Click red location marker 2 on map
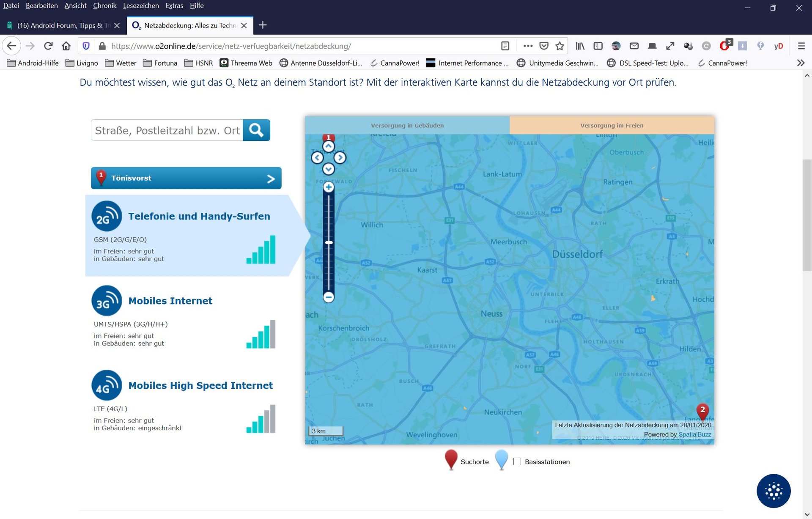Image resolution: width=812 pixels, height=519 pixels. coord(702,411)
